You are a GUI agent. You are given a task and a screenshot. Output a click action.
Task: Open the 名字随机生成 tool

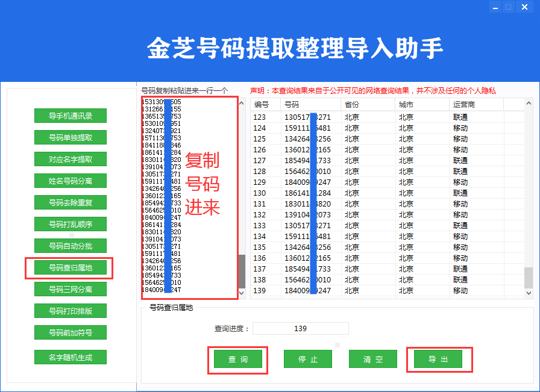click(x=71, y=357)
